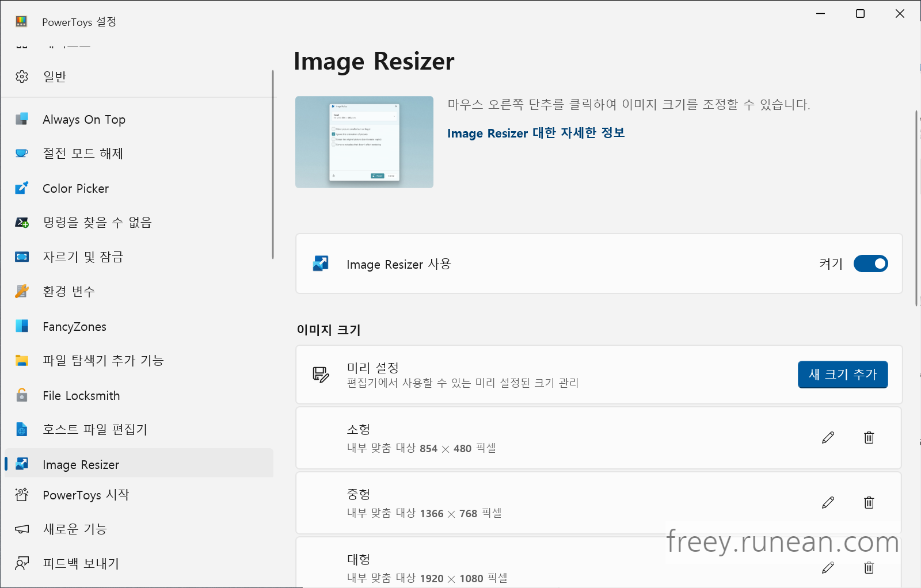
Task: Open File Locksmith settings via its lock icon
Action: 21,395
